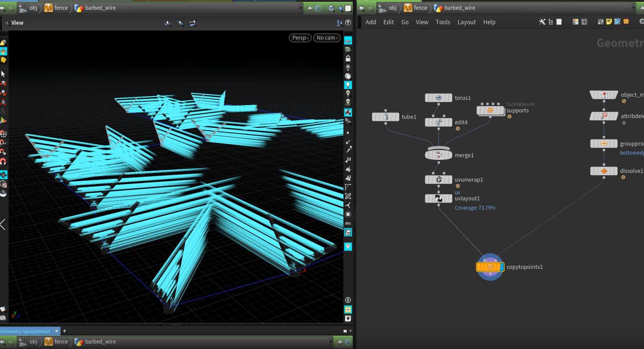Add a new pane tab with plus button
This screenshot has width=644, height=349.
coord(65,331)
